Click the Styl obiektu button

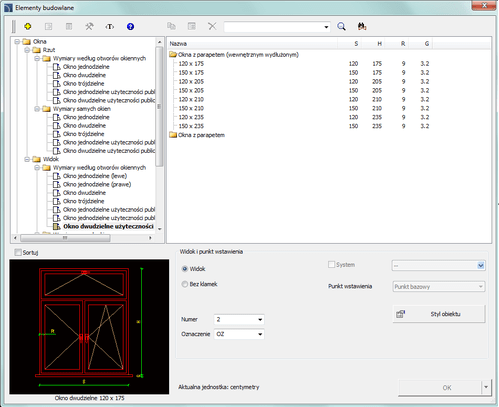click(439, 314)
